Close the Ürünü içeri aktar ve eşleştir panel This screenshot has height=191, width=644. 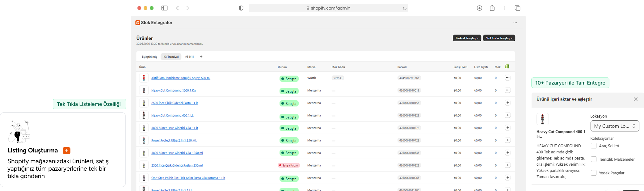(x=636, y=99)
